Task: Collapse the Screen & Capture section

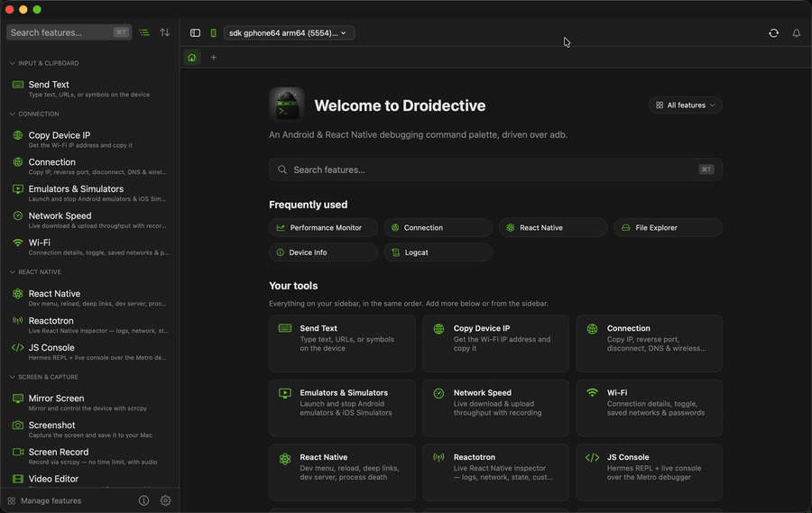Action: (x=44, y=377)
